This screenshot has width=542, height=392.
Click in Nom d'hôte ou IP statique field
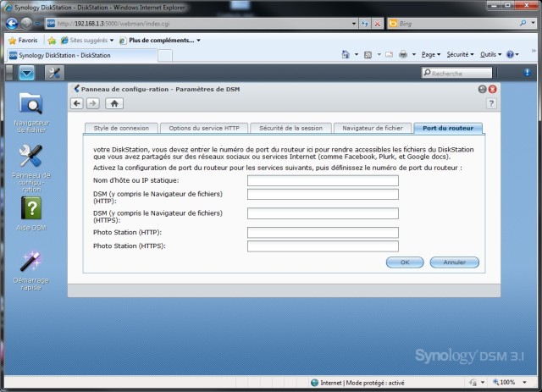point(323,180)
